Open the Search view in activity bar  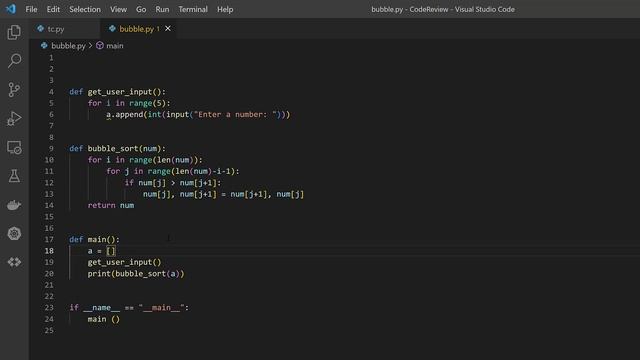[14, 61]
